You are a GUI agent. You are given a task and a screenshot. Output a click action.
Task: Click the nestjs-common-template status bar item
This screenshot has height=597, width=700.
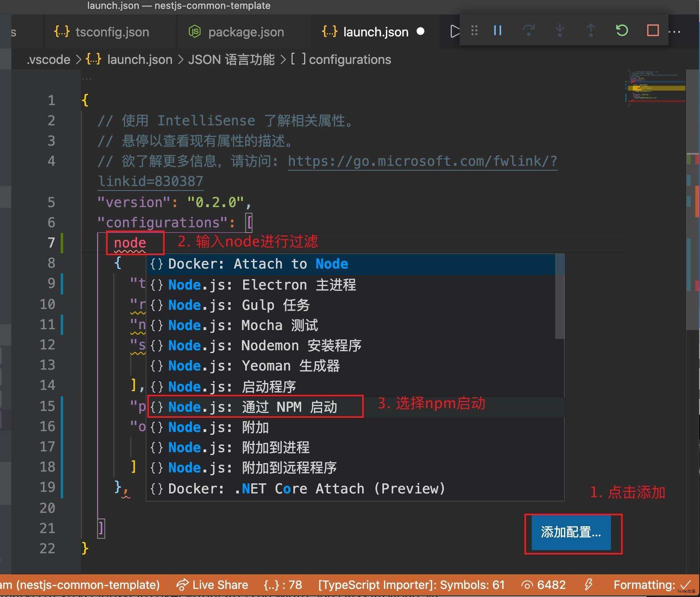tap(80, 585)
